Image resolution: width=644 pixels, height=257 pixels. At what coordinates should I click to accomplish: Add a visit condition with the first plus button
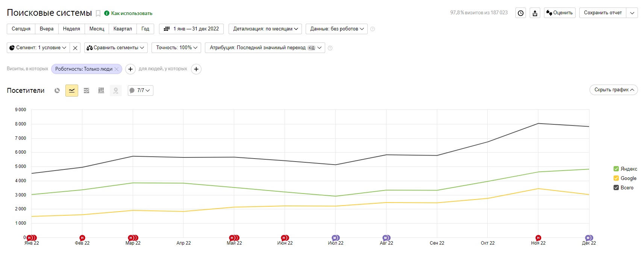[130, 69]
